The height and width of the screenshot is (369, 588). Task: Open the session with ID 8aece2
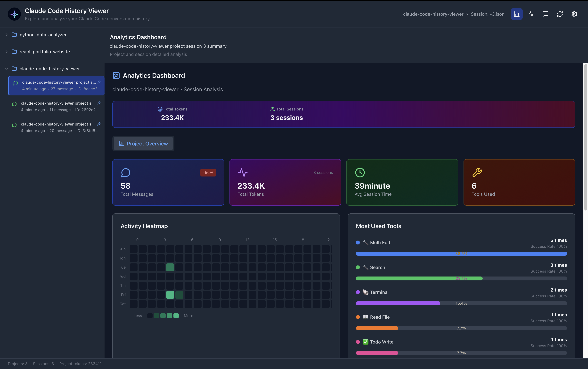click(x=56, y=86)
